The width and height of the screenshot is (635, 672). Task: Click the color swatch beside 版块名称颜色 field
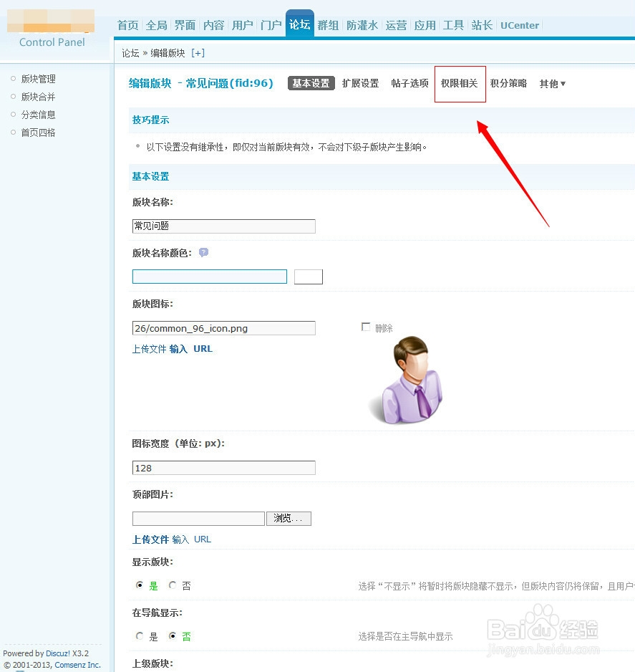tap(309, 277)
